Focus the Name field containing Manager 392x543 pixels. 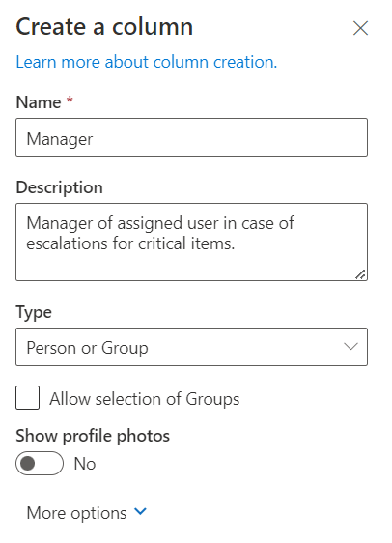(192, 137)
